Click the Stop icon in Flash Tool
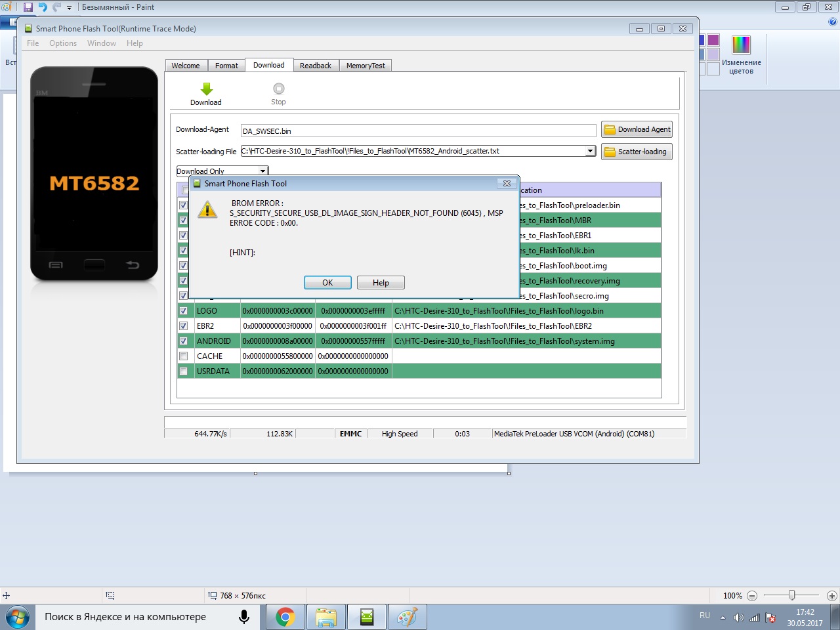Screen dimensions: 840x630 (x=278, y=89)
